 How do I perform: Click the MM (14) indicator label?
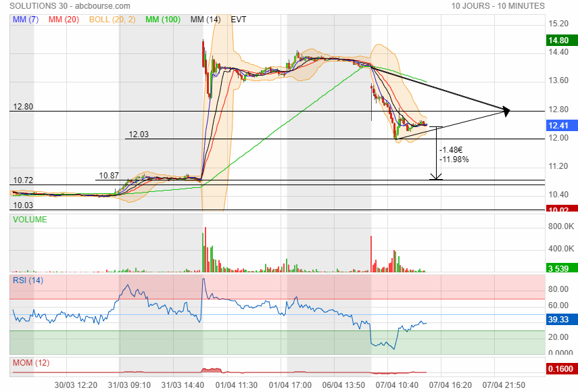coord(206,20)
